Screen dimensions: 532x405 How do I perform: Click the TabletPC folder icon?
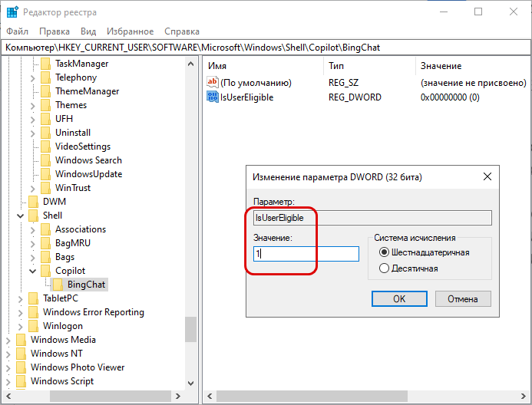point(33,298)
